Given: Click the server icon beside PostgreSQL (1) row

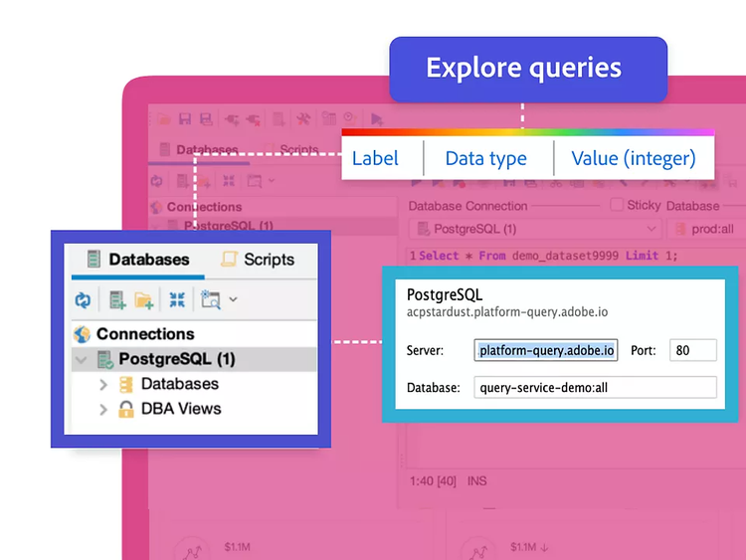Looking at the screenshot, I should point(105,359).
